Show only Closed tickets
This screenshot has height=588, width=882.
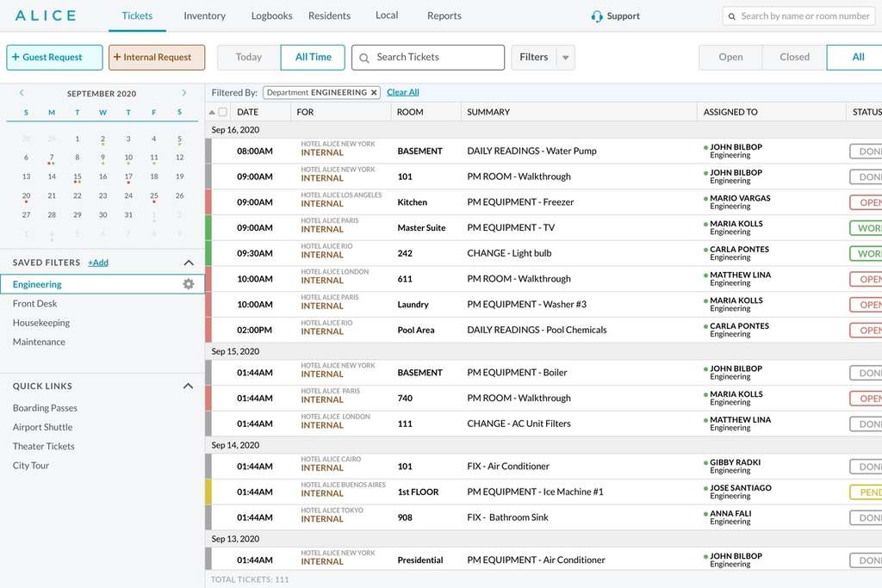[793, 57]
